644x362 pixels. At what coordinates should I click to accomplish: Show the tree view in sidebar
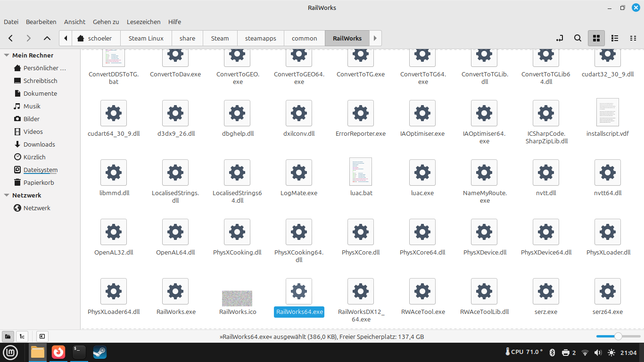(x=22, y=337)
